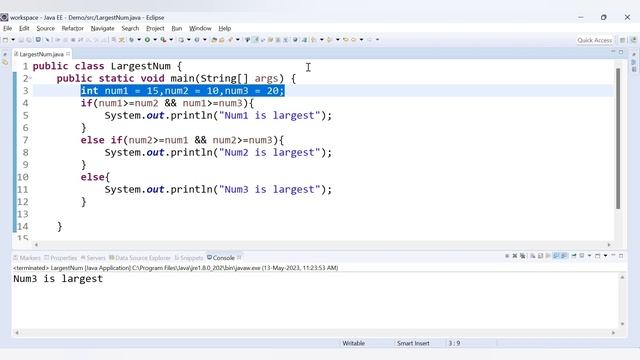Toggle Word Wrap in Console toolbar
The width and height of the screenshot is (640, 360).
[x=548, y=256]
